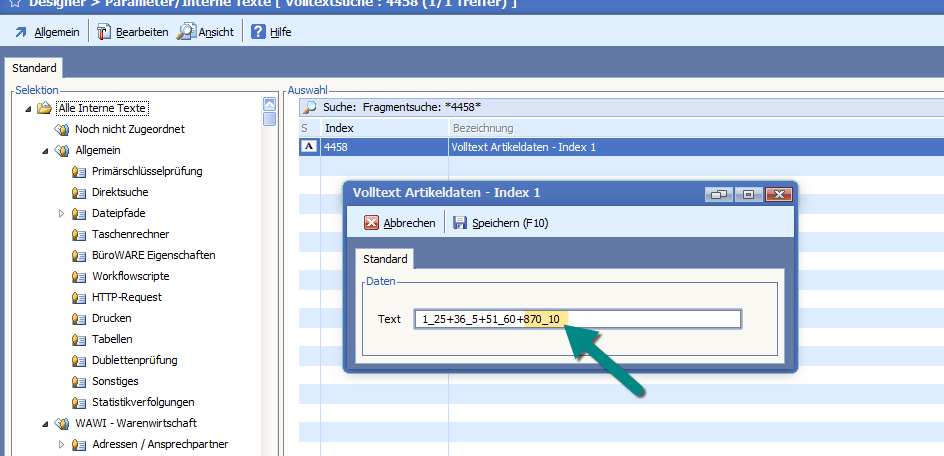Click the magnifier search icon in Auswahl
This screenshot has width=944, height=456.
310,107
